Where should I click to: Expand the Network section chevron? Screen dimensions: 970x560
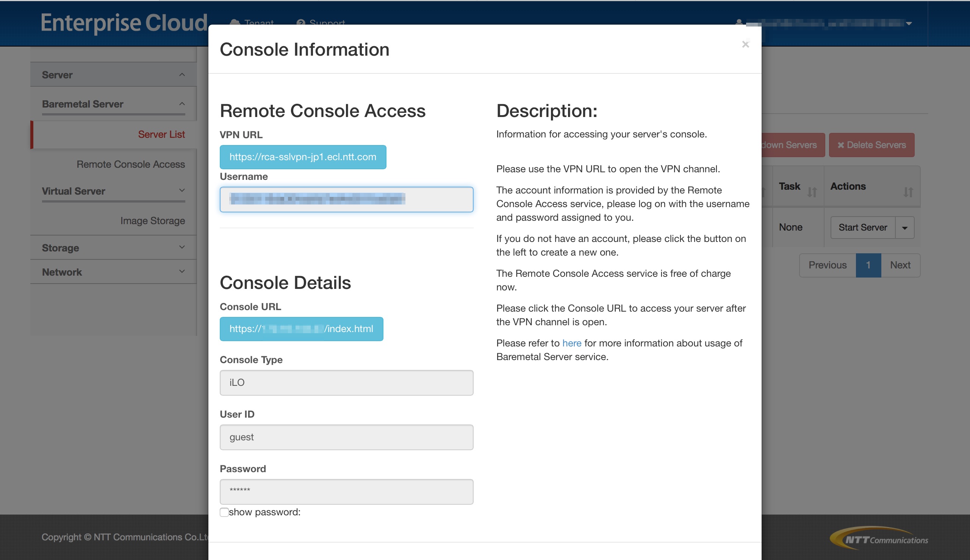(x=182, y=271)
